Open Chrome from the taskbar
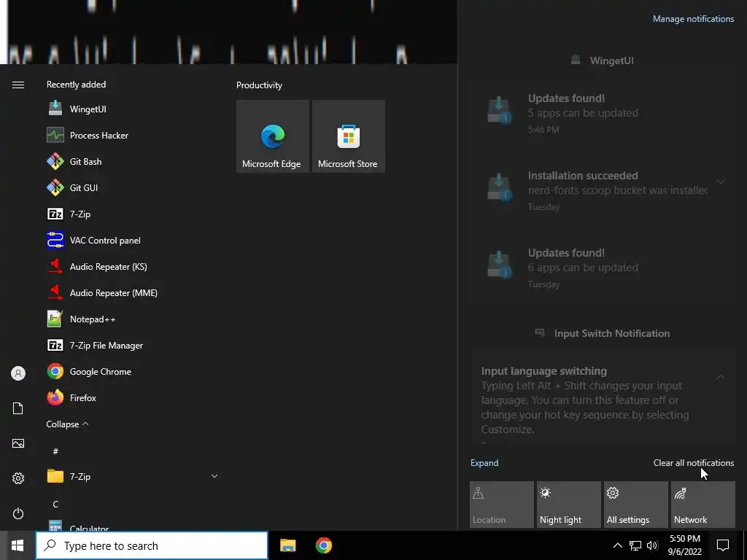The image size is (747, 560). point(323,545)
